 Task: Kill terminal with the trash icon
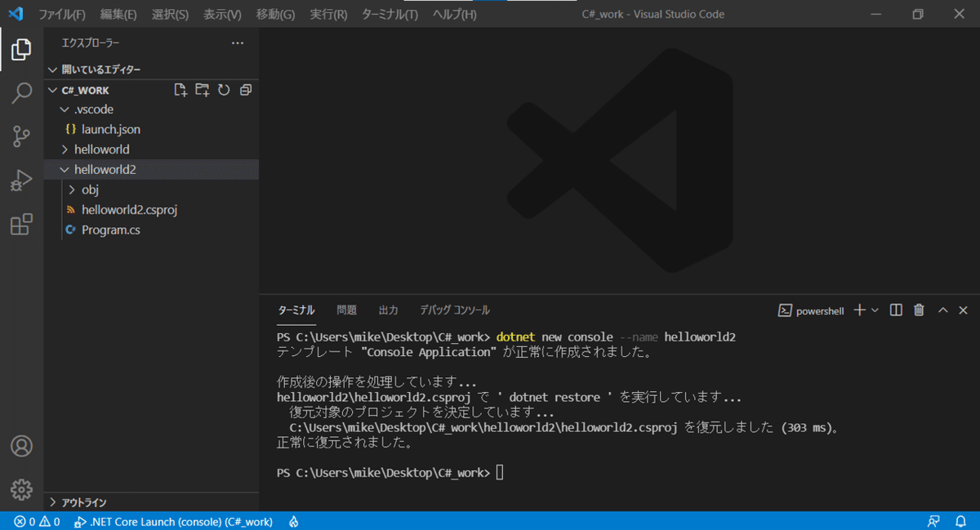(x=919, y=310)
